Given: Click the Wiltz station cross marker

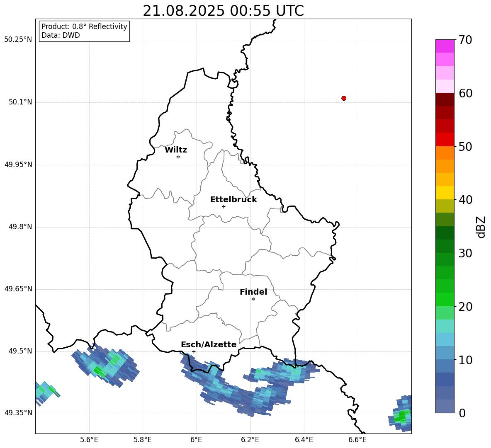Looking at the screenshot, I should [178, 157].
